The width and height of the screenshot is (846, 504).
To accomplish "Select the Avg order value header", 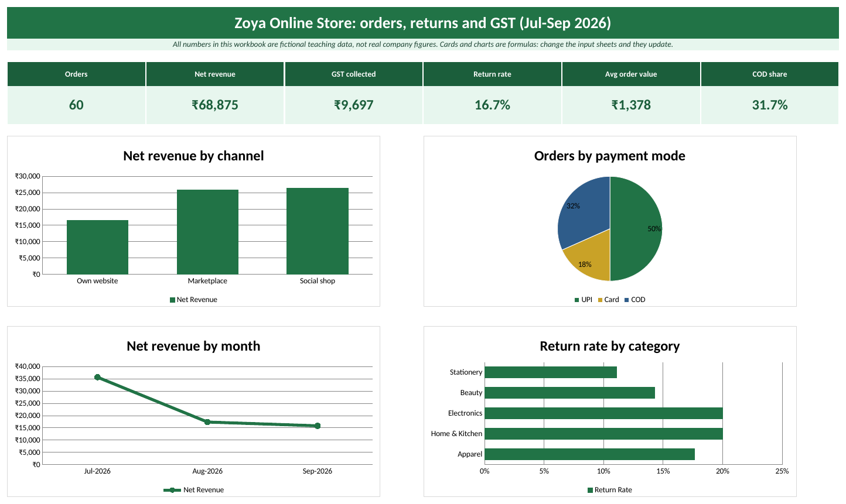I will pyautogui.click(x=631, y=74).
